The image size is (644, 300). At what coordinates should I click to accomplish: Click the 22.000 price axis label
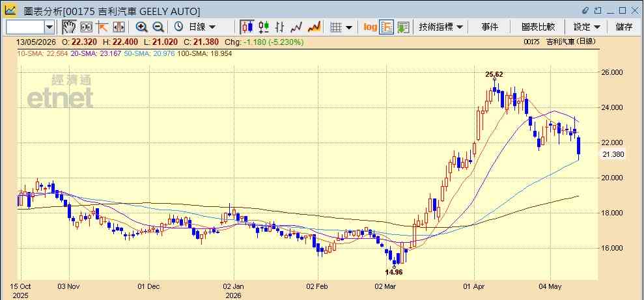pos(612,143)
